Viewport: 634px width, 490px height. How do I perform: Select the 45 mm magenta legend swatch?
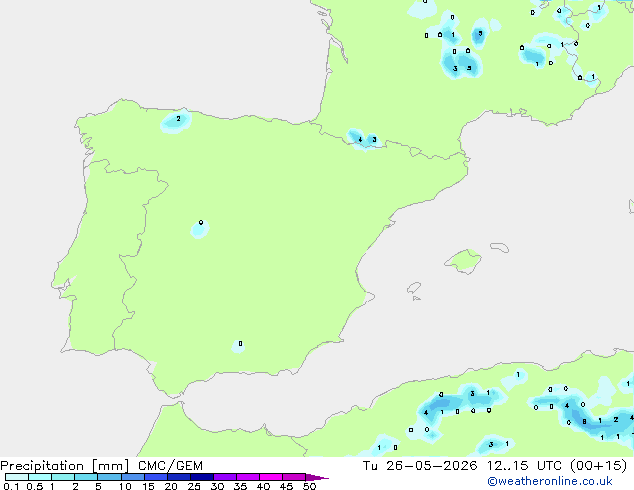click(294, 477)
